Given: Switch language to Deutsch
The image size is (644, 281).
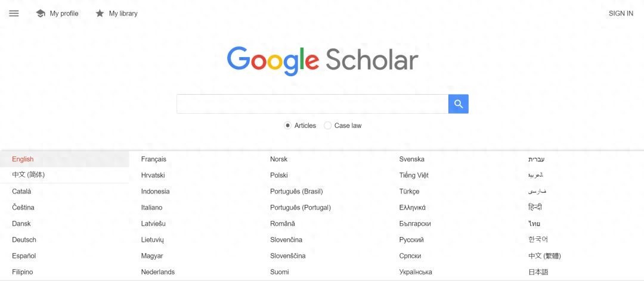Looking at the screenshot, I should (24, 239).
